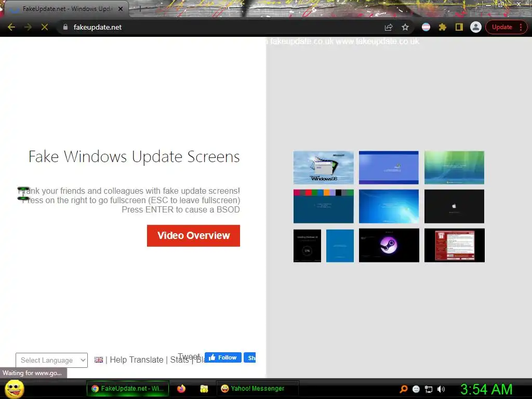The width and height of the screenshot is (532, 399).
Task: Click the Fake Windows Update Screens heading
Action: click(x=134, y=157)
